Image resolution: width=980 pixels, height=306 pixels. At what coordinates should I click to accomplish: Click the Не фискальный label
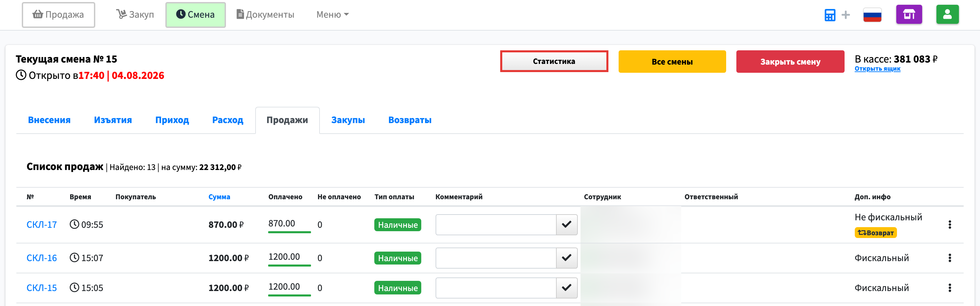(x=888, y=217)
